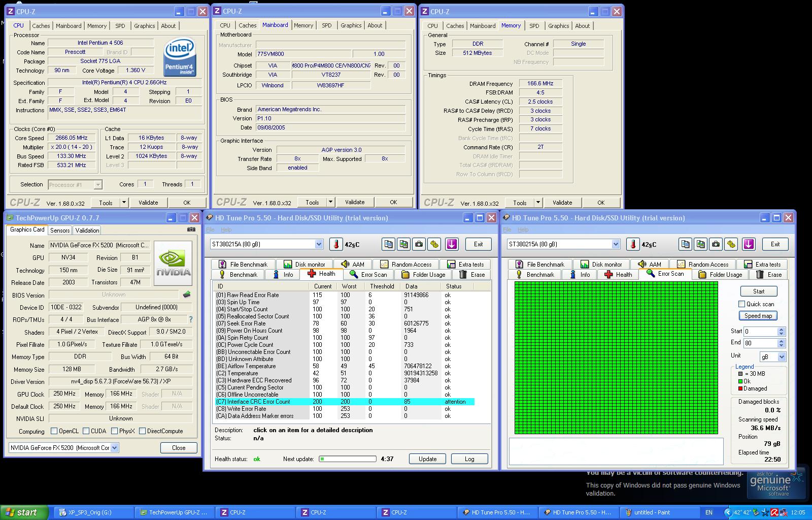Open the drive dropdown in HD Tune Health window

(x=319, y=244)
